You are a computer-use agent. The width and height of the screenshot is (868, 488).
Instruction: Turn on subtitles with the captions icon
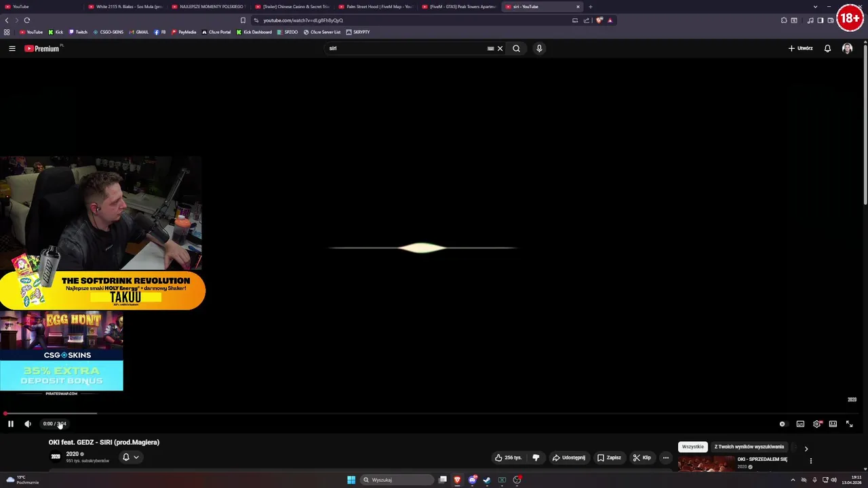[x=800, y=424]
